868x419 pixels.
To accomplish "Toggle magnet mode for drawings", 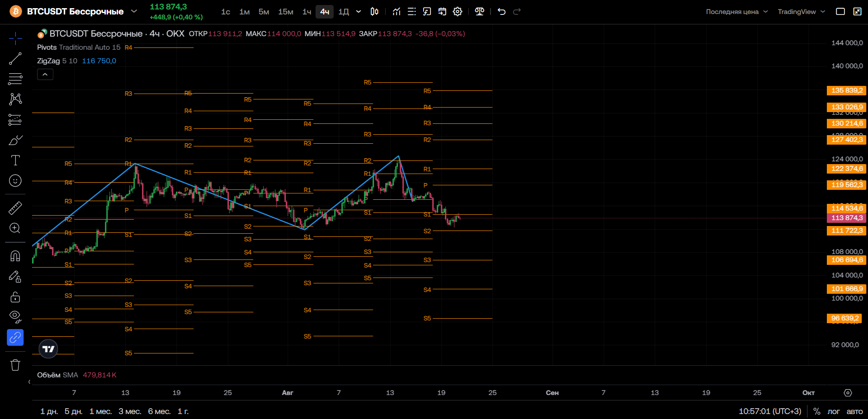I will click(x=15, y=256).
